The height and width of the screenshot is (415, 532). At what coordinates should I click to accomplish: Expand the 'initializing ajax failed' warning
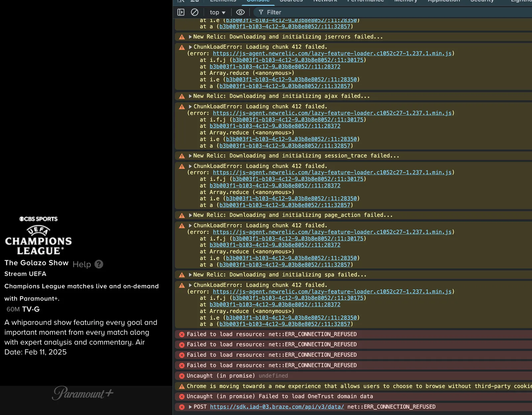[190, 96]
